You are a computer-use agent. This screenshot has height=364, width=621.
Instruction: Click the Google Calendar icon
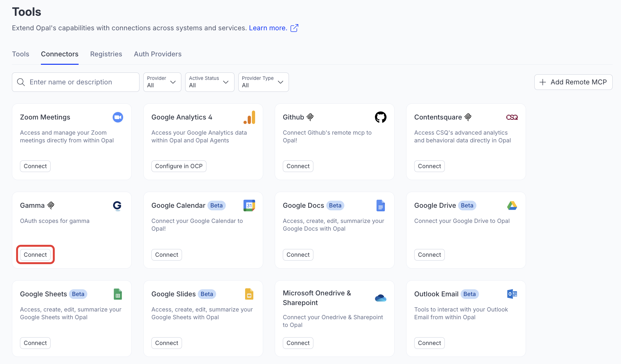[249, 206]
